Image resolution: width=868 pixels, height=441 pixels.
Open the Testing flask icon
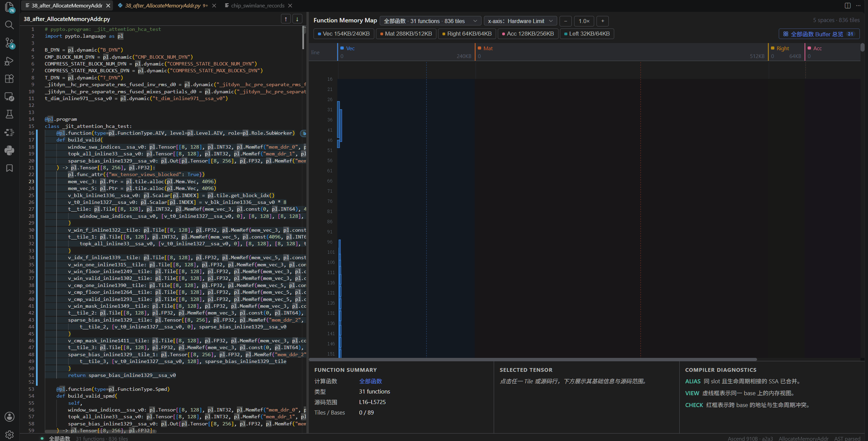(10, 114)
